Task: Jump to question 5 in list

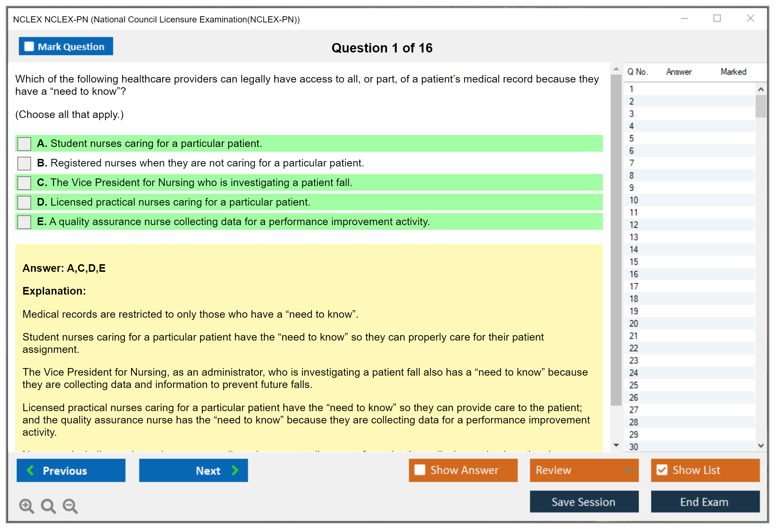Action: [631, 139]
